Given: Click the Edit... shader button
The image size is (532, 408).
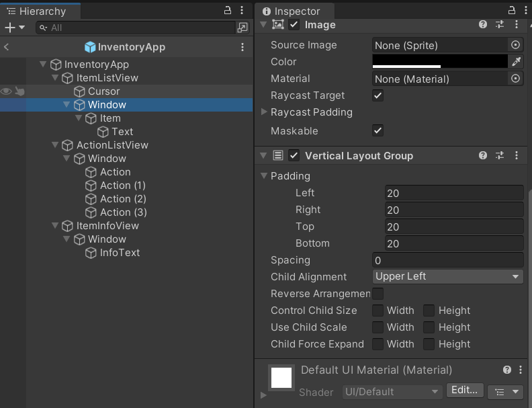Looking at the screenshot, I should pyautogui.click(x=464, y=391).
